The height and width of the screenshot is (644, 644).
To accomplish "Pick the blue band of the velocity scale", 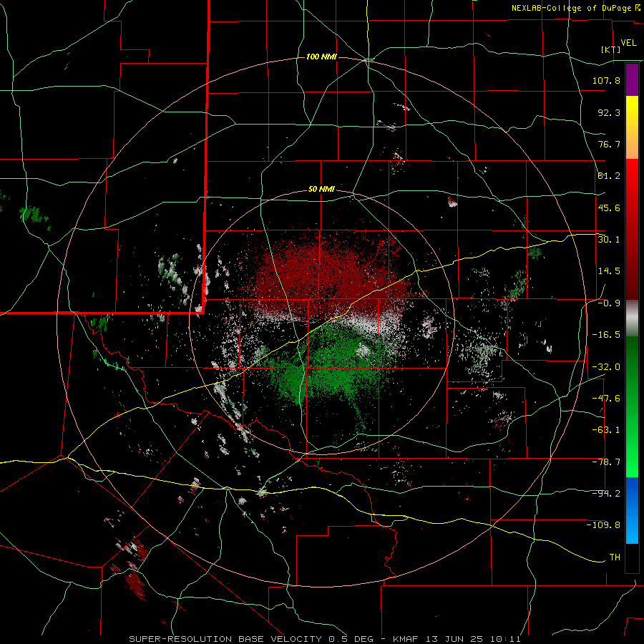I will pyautogui.click(x=632, y=510).
